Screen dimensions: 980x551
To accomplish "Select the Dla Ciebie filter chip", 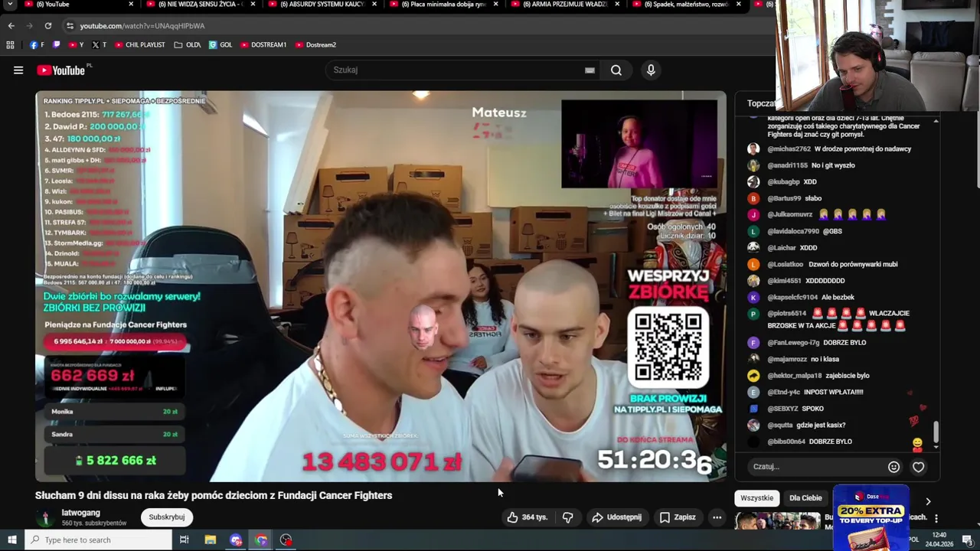I will 805,498.
